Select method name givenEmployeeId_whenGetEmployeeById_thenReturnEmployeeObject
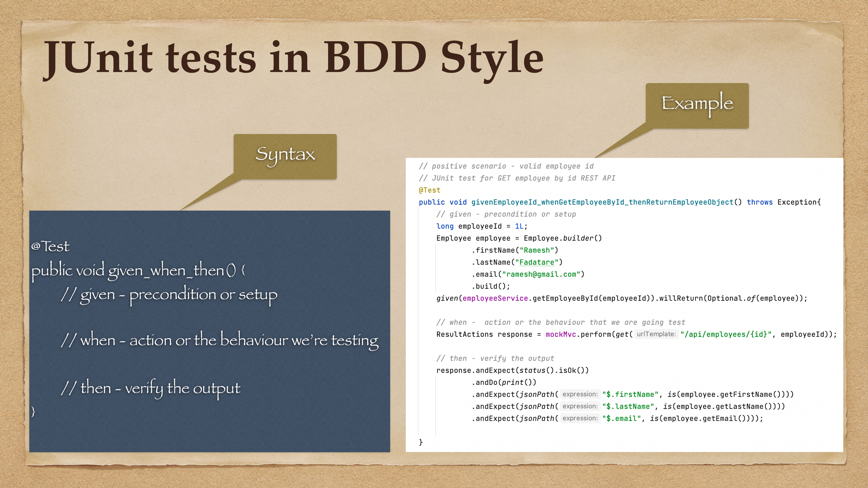This screenshot has height=488, width=868. coord(602,202)
